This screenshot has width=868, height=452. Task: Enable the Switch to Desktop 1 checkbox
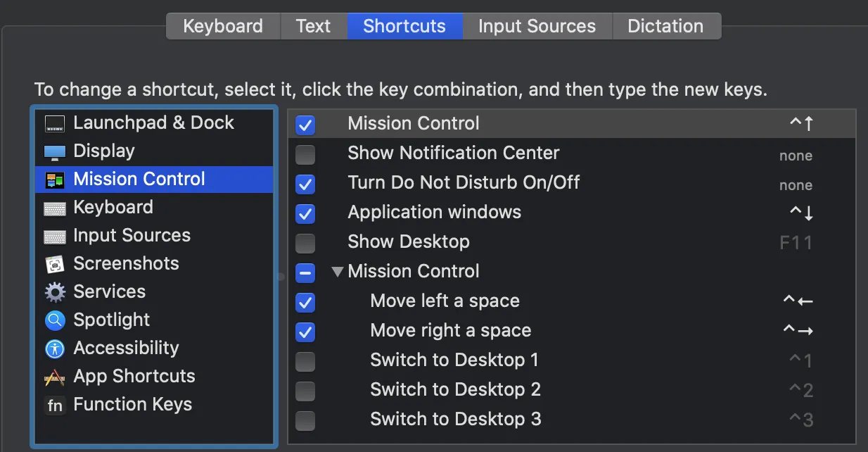pyautogui.click(x=305, y=361)
